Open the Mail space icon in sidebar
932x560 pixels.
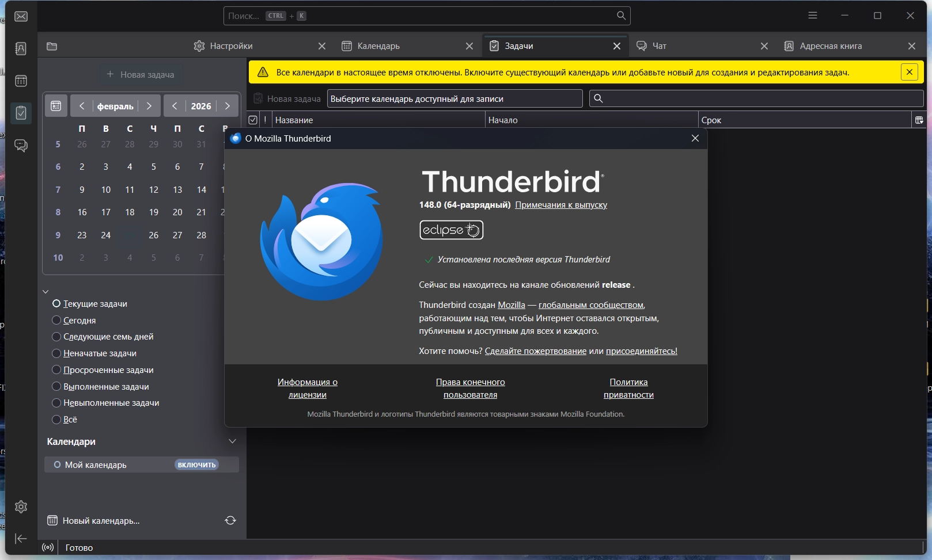coord(21,16)
